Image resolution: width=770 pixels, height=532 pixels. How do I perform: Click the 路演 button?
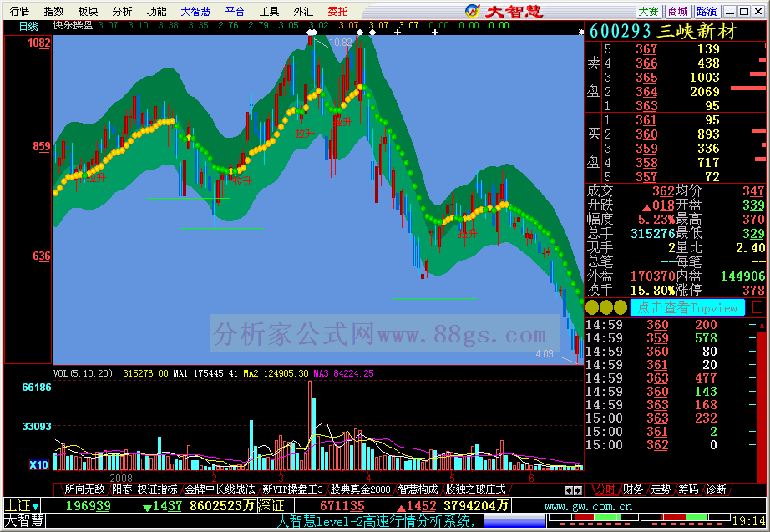coord(707,11)
